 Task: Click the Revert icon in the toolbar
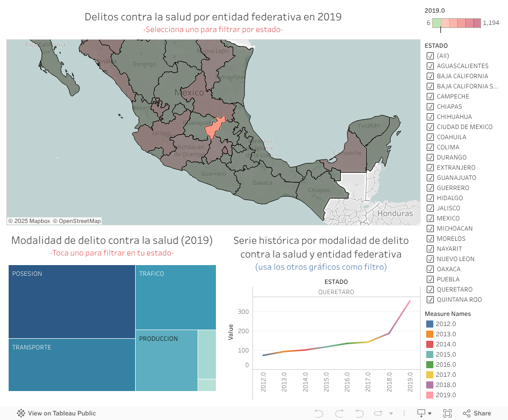(x=360, y=413)
